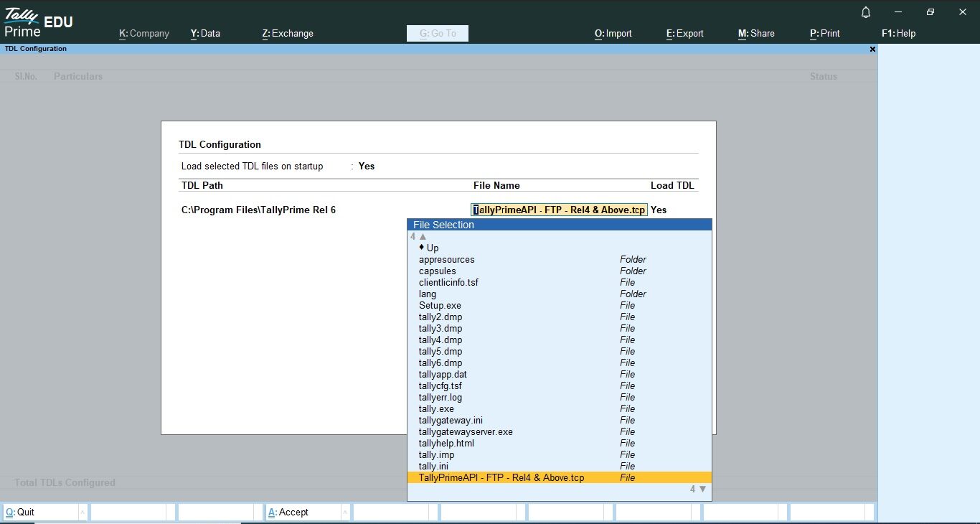This screenshot has height=524, width=980.
Task: Click the G: Go To box
Action: (438, 33)
